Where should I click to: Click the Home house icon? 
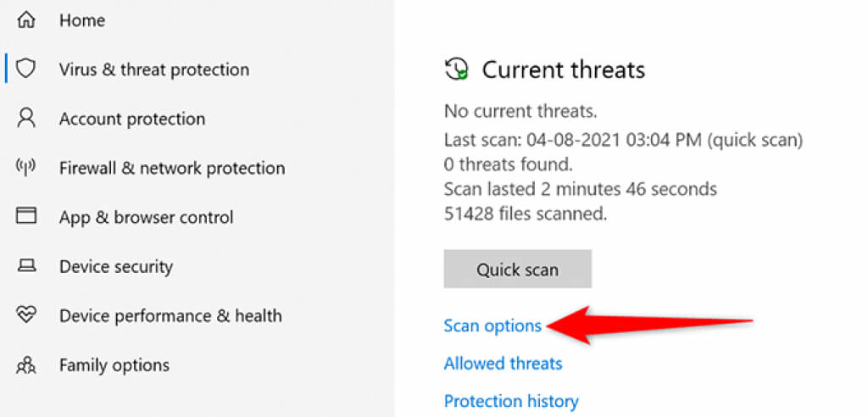26,20
